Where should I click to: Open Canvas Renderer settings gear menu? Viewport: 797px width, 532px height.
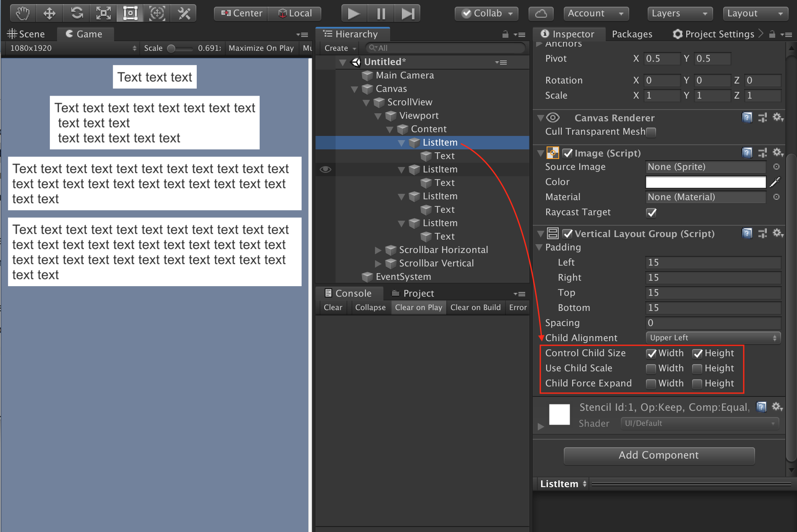click(778, 117)
